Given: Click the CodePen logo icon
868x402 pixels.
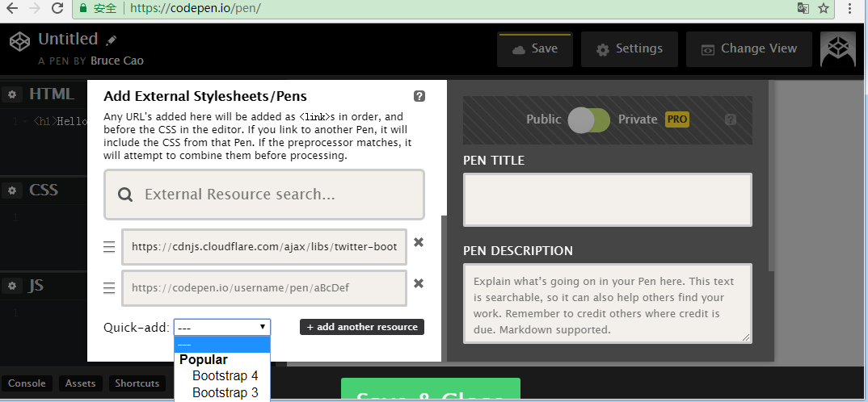Looking at the screenshot, I should tap(19, 42).
